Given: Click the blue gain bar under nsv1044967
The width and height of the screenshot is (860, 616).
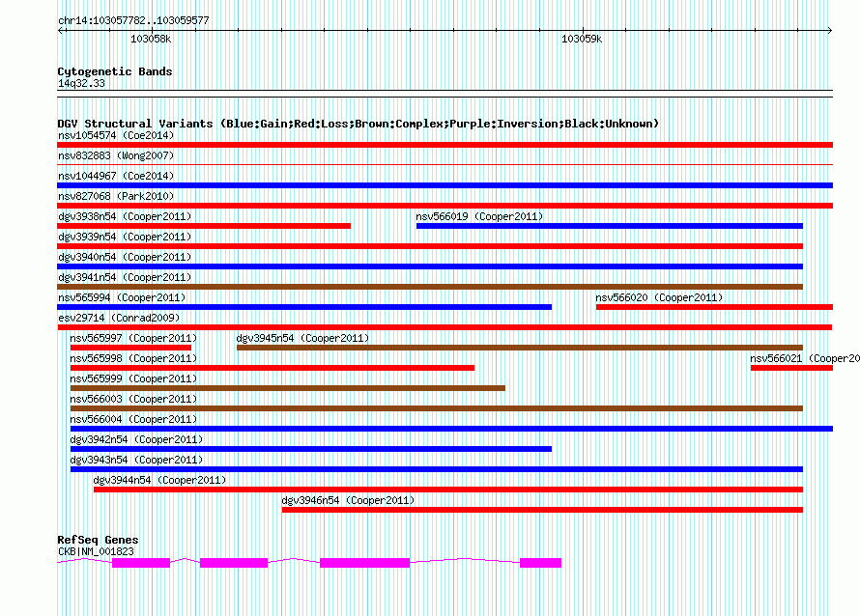Looking at the screenshot, I should [x=444, y=185].
